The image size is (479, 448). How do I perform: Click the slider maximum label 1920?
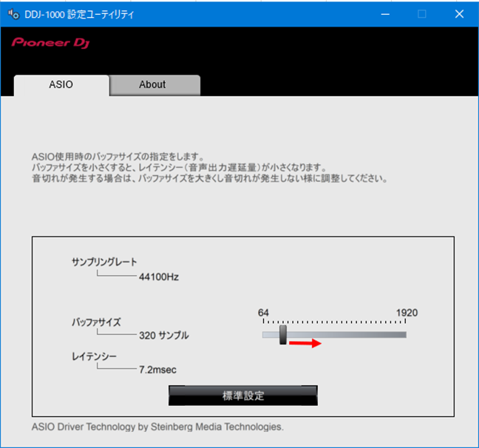tap(407, 313)
